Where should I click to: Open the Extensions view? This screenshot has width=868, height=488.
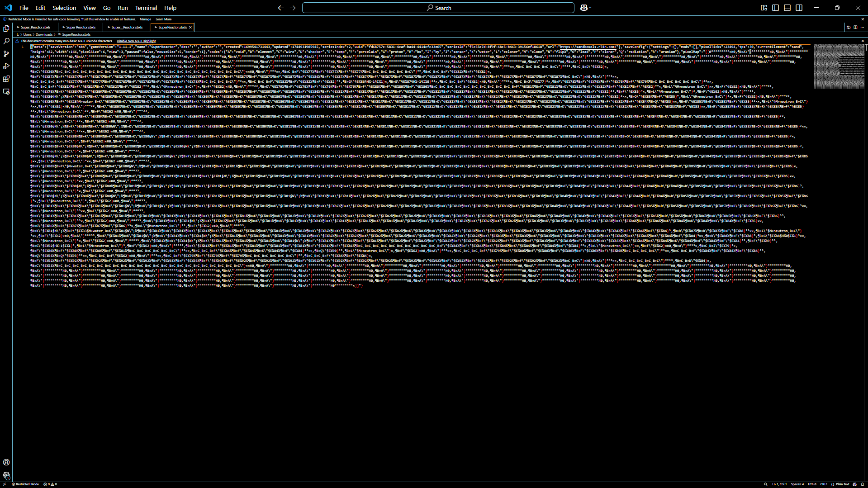(x=6, y=79)
